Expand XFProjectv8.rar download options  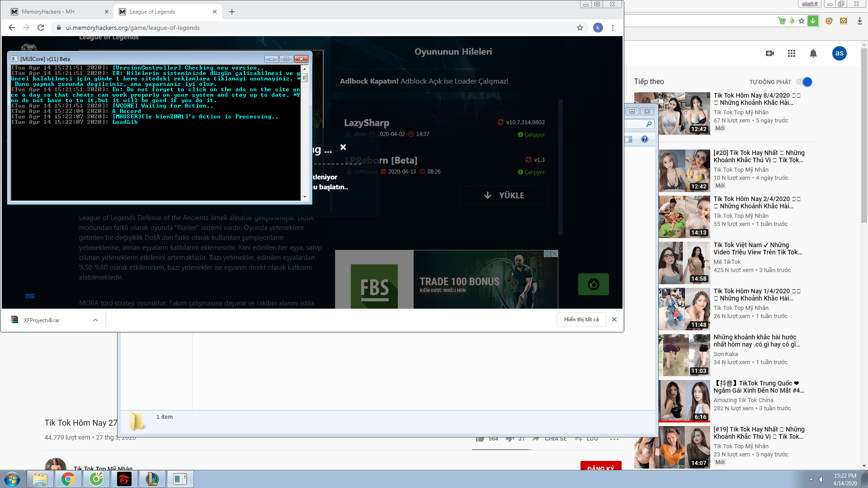(x=95, y=320)
